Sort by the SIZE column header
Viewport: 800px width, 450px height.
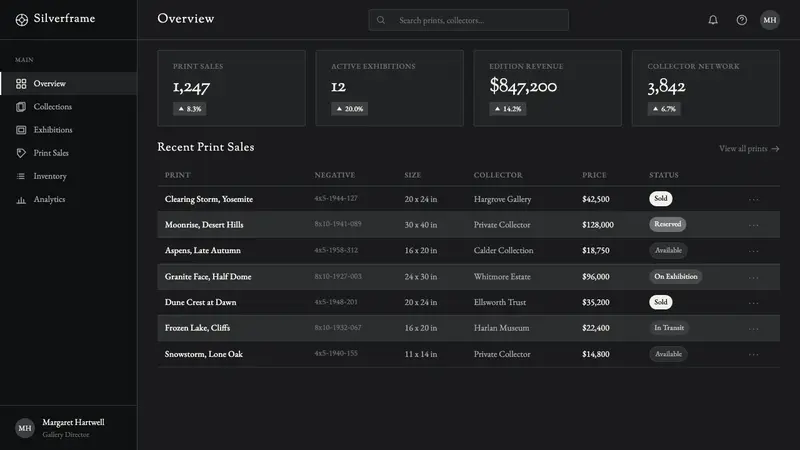(x=413, y=175)
